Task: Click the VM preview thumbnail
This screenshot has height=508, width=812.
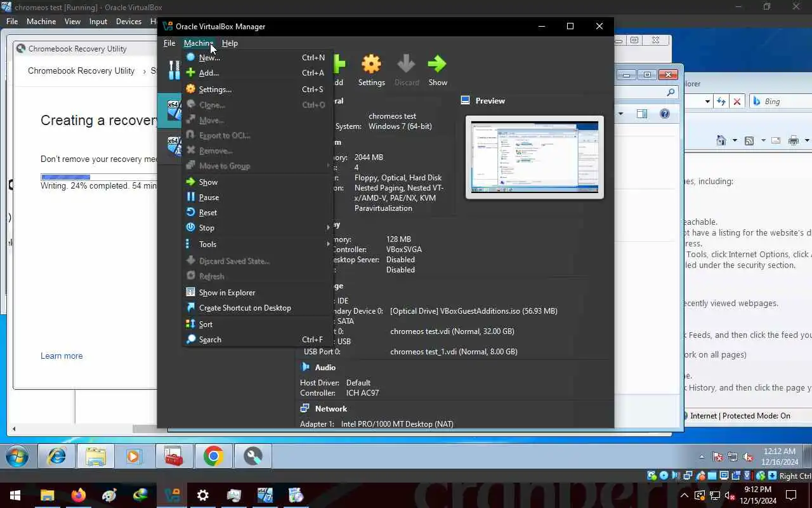Action: [534, 157]
